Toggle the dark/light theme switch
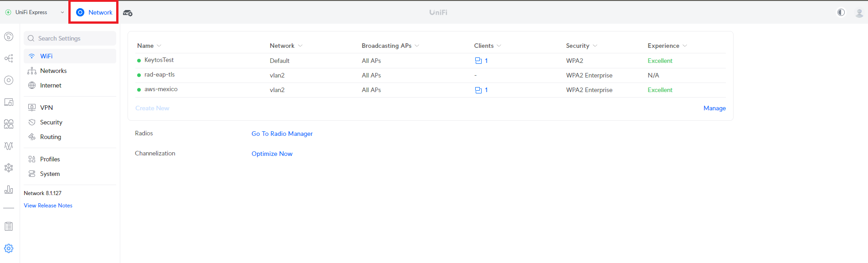 pos(841,12)
